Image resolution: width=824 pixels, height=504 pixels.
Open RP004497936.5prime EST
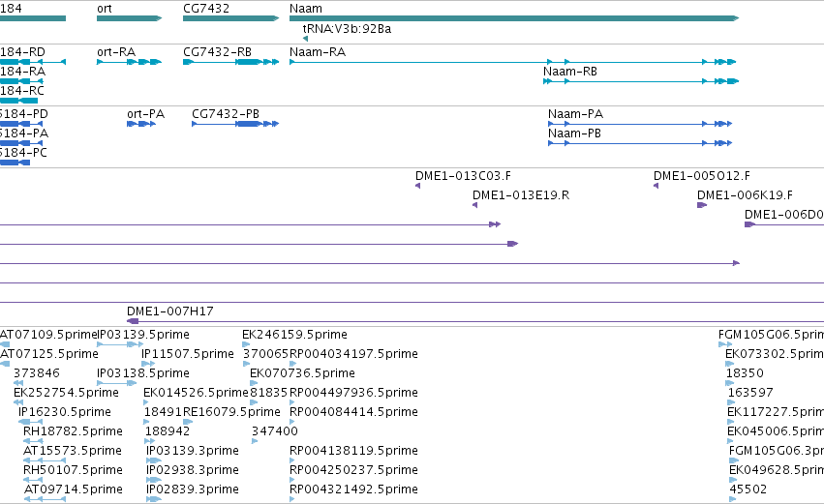click(x=353, y=393)
